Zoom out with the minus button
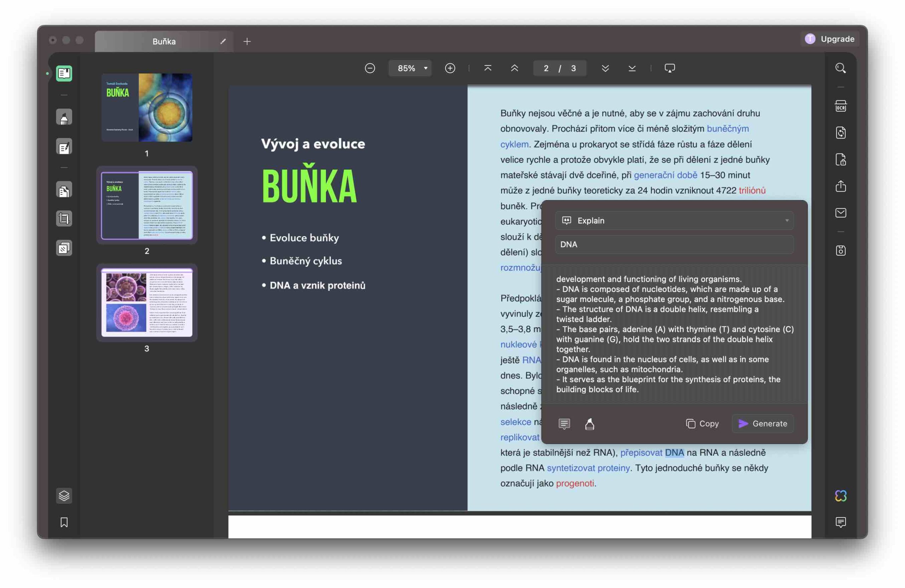This screenshot has width=905, height=588. pyautogui.click(x=370, y=68)
